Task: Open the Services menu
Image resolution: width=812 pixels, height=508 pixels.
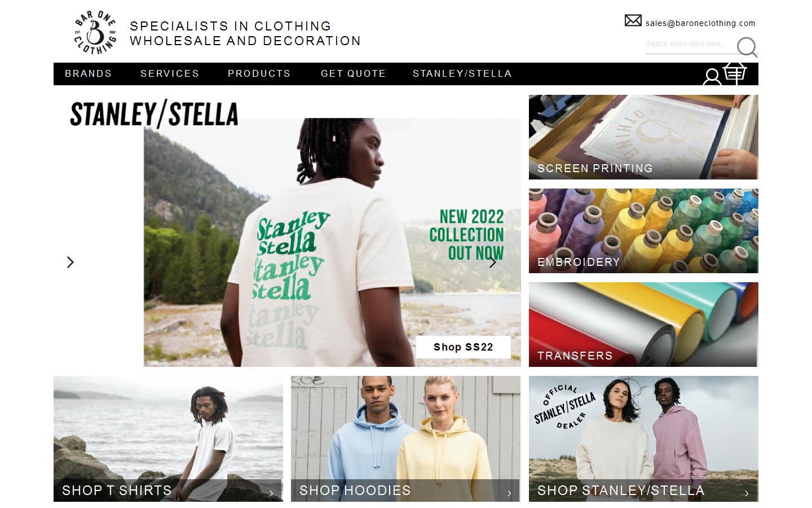Action: 170,73
